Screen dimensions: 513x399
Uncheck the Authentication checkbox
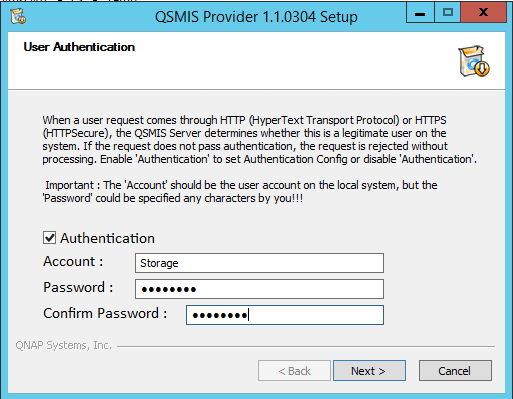49,238
